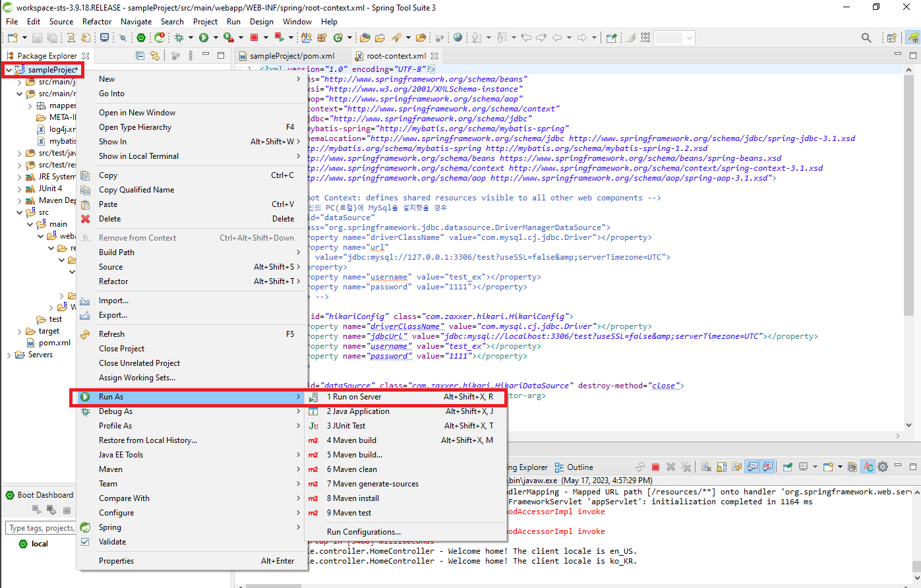This screenshot has width=921, height=588.
Task: Collapse the sampleProject tree node
Action: pos(9,70)
